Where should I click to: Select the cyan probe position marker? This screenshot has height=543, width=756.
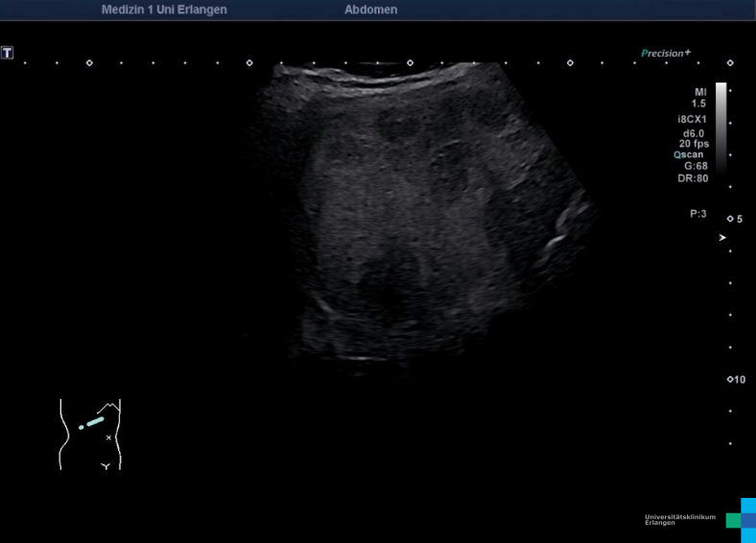coord(92,422)
